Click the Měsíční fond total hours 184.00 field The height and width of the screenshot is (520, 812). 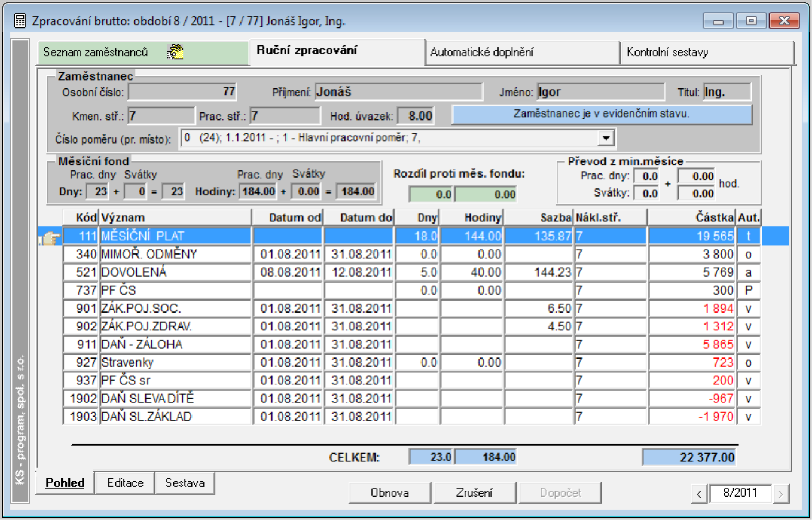(355, 191)
